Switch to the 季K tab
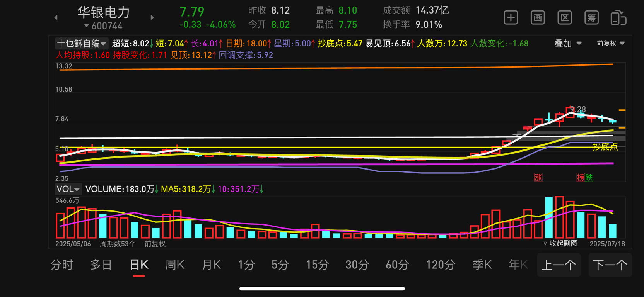 (482, 265)
